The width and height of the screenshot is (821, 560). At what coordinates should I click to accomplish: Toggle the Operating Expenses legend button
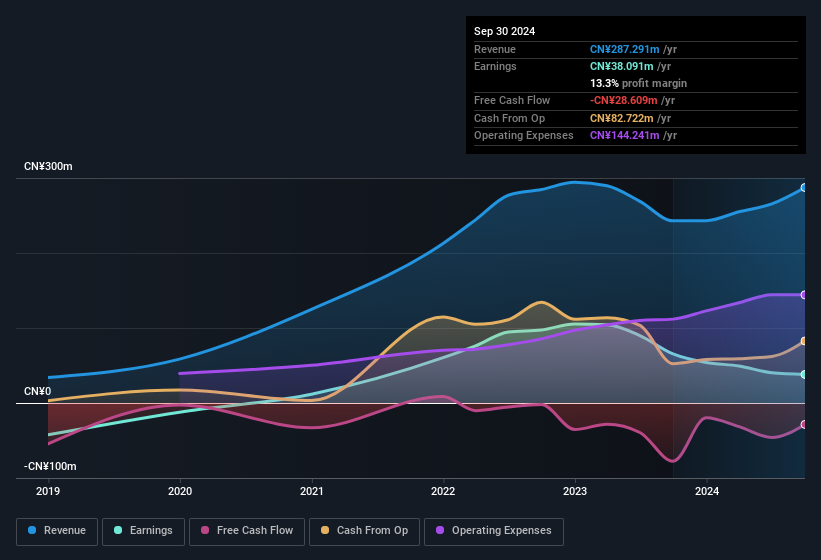coord(494,531)
